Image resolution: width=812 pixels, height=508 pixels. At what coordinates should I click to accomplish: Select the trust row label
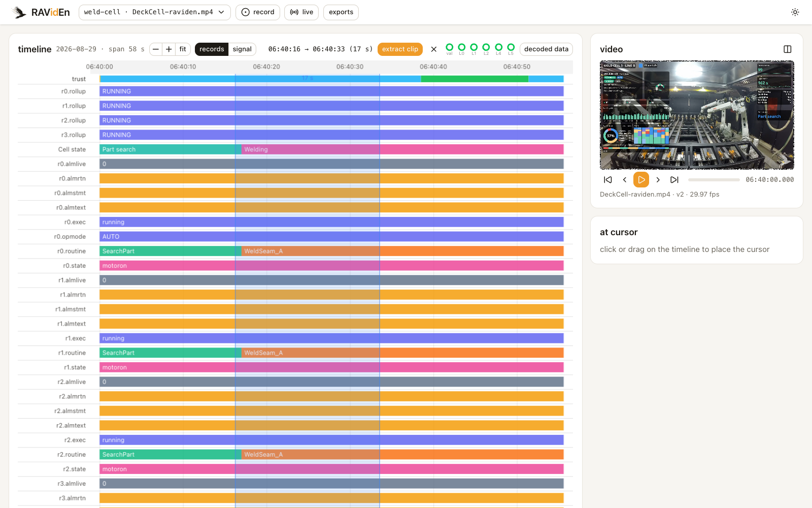click(79, 79)
